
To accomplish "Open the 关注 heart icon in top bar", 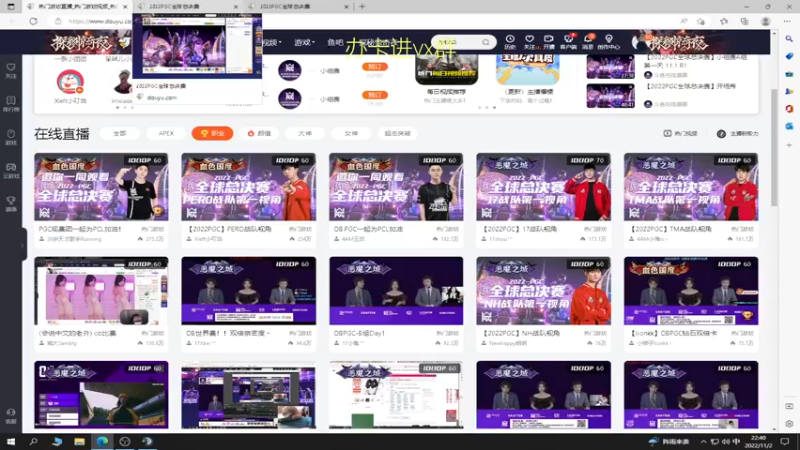I will (x=529, y=42).
